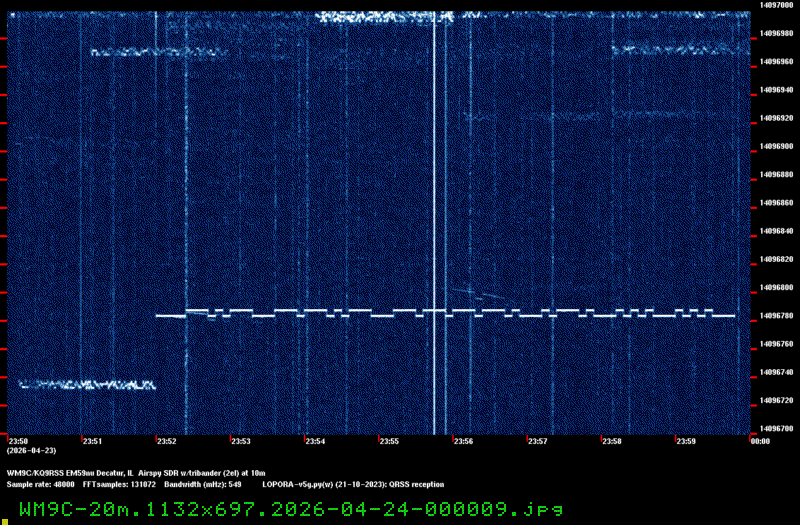Click the 14096880 frequency label
This screenshot has height=525, width=800.
(x=776, y=174)
